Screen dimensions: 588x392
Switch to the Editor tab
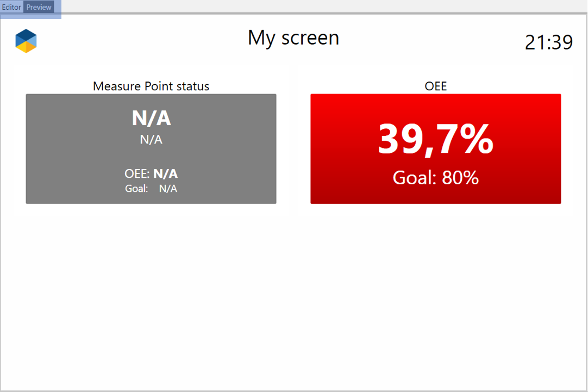(x=11, y=7)
